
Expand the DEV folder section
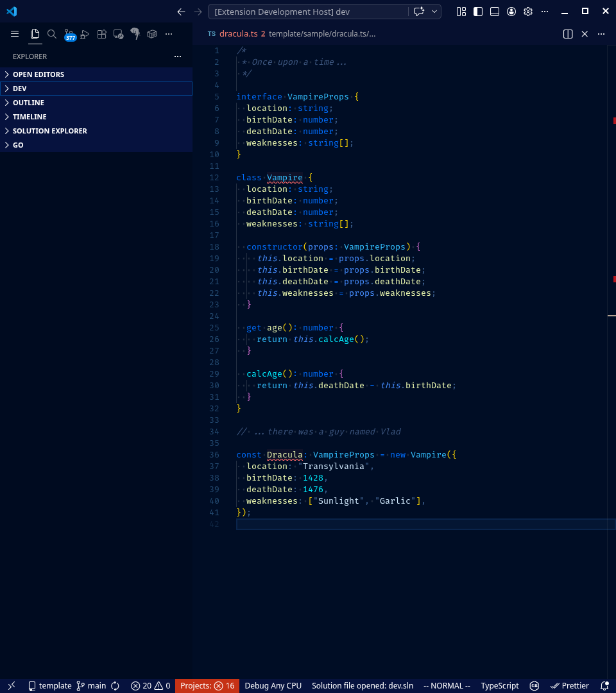pos(96,89)
